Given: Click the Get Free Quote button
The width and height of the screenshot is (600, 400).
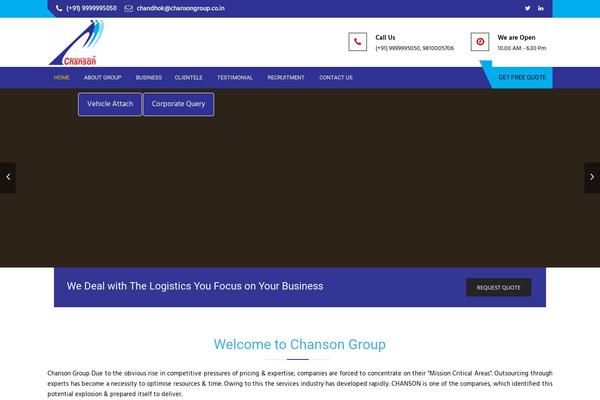Looking at the screenshot, I should [522, 77].
